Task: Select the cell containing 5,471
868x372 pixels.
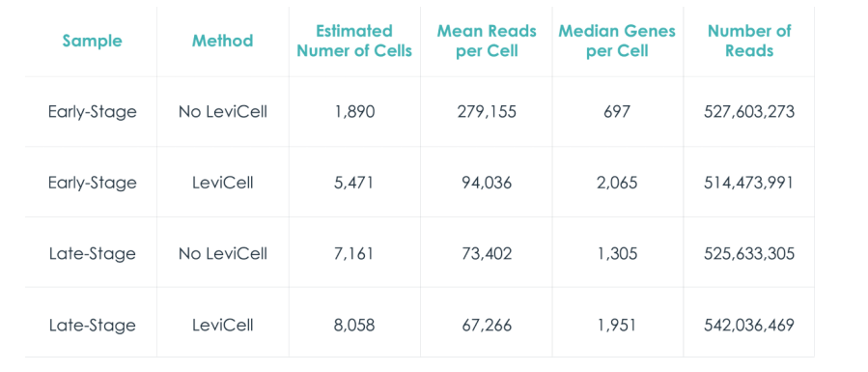Action: click(354, 183)
